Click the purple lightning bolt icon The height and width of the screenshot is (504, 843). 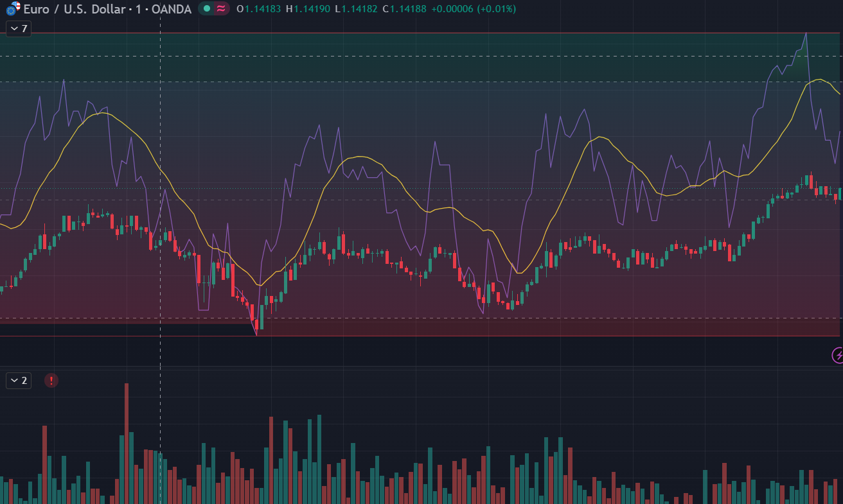tap(837, 354)
